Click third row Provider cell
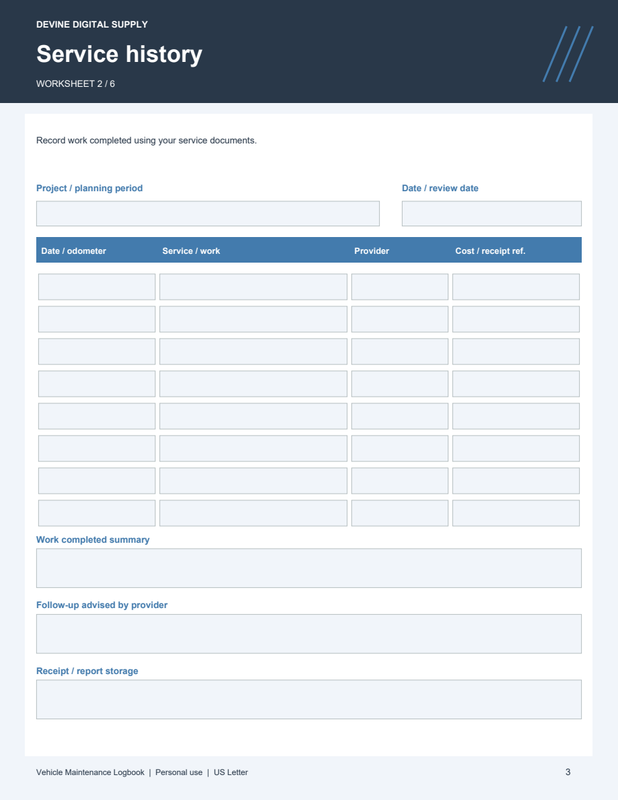Image resolution: width=618 pixels, height=800 pixels. click(x=400, y=352)
